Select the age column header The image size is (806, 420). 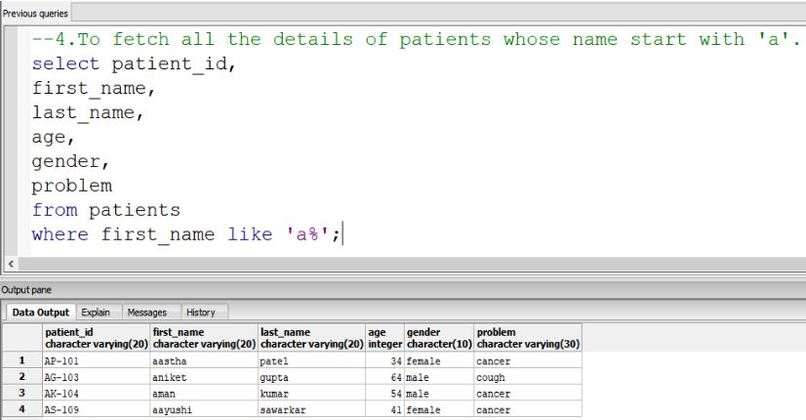click(384, 338)
